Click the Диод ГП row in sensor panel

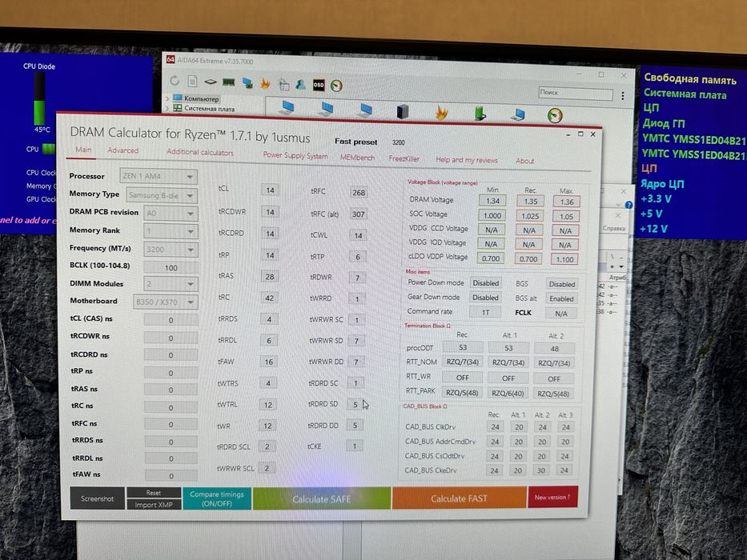click(664, 123)
